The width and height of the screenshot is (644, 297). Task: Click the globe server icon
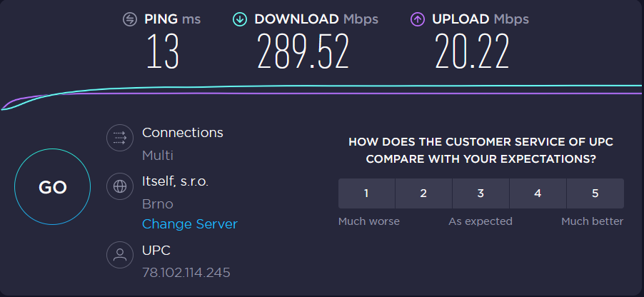coord(120,187)
